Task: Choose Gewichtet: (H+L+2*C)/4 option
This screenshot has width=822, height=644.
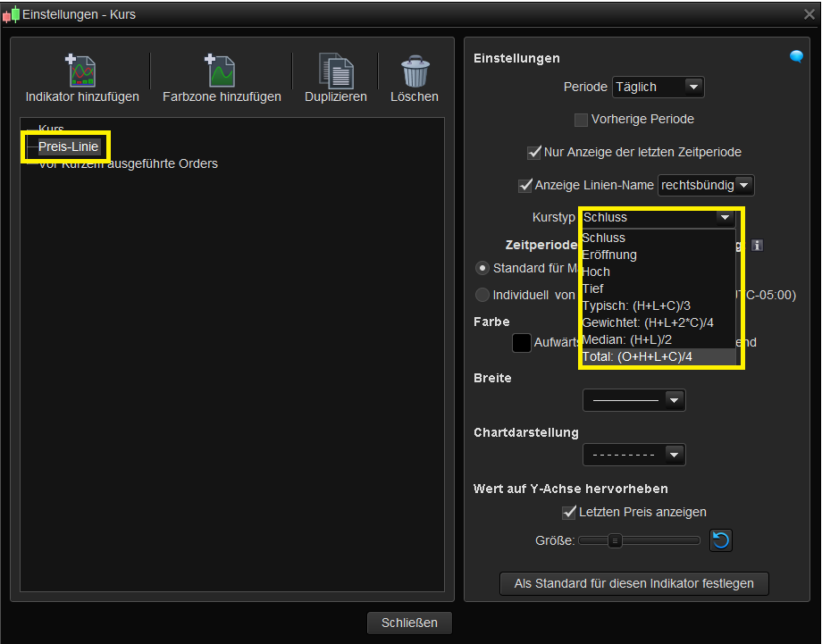Action: click(658, 322)
